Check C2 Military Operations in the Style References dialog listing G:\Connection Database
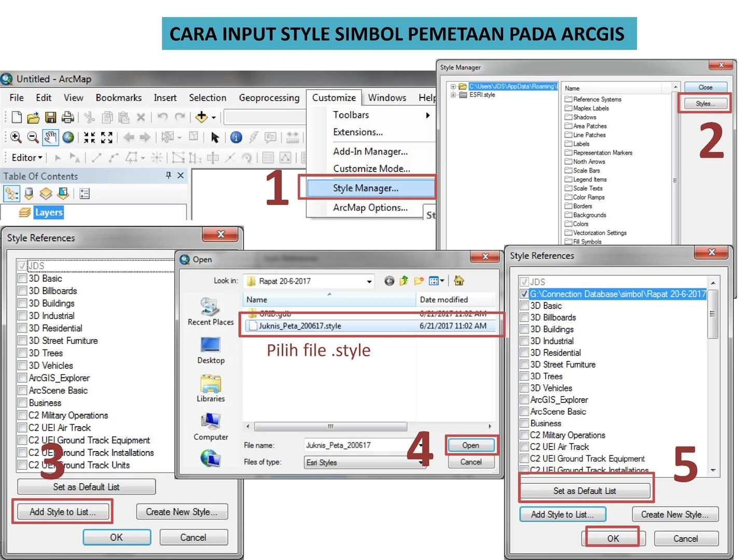The height and width of the screenshot is (560, 747). coord(524,436)
